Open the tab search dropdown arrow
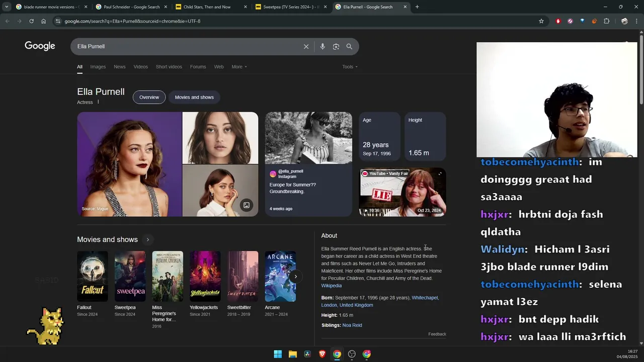This screenshot has width=644, height=362. 7,7
